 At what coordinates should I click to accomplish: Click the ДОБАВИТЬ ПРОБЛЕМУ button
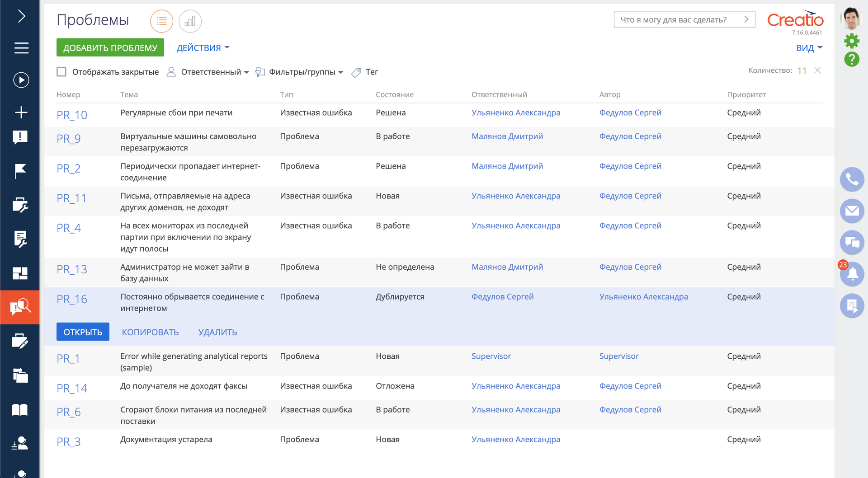coord(110,47)
